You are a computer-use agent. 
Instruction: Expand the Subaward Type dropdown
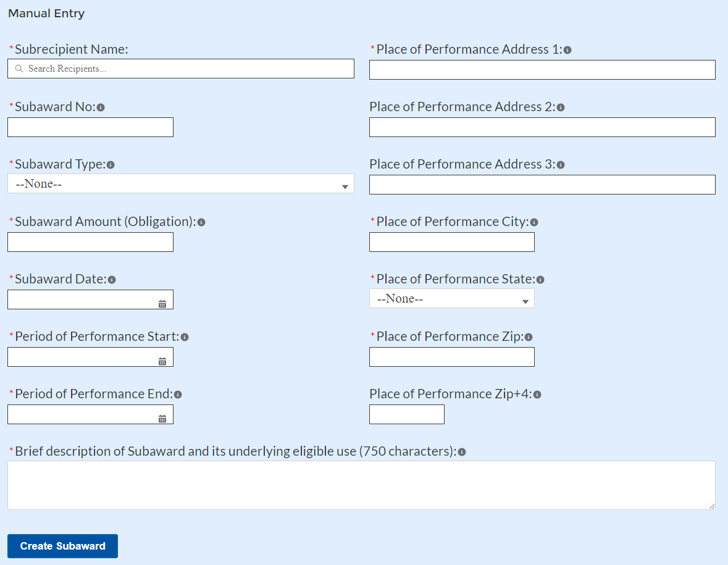[180, 184]
